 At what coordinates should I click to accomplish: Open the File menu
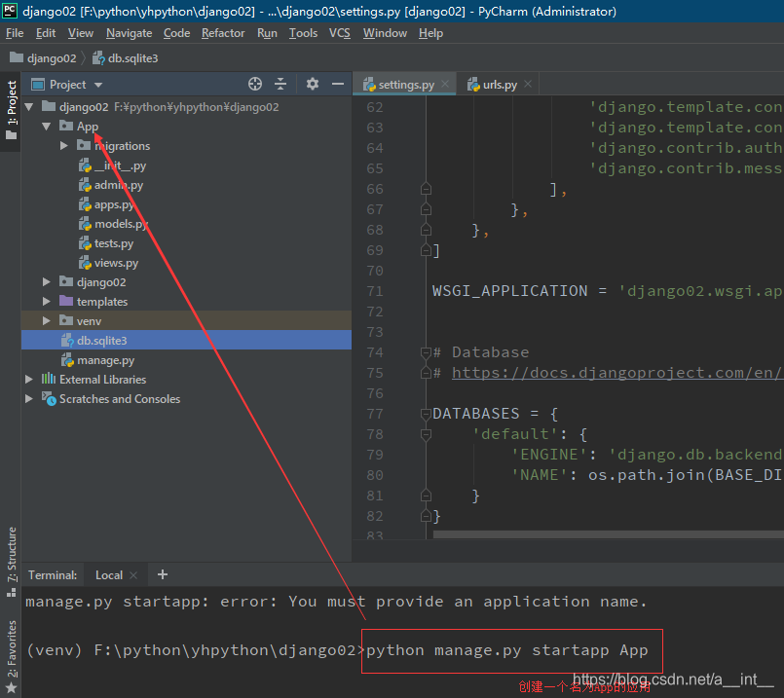[x=15, y=33]
